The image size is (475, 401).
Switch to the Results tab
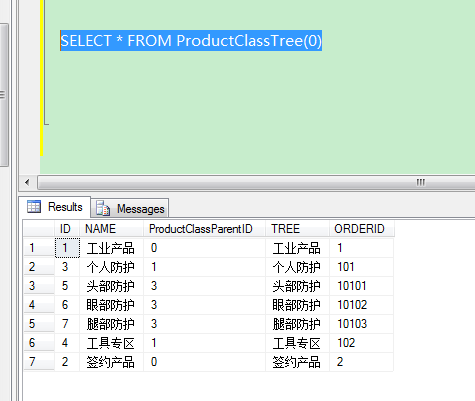[55, 207]
